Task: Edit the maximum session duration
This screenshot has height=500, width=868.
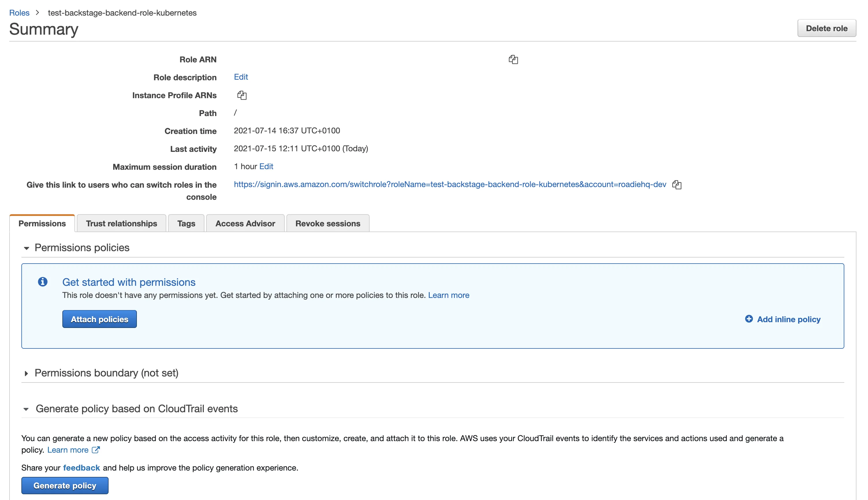Action: coord(266,167)
